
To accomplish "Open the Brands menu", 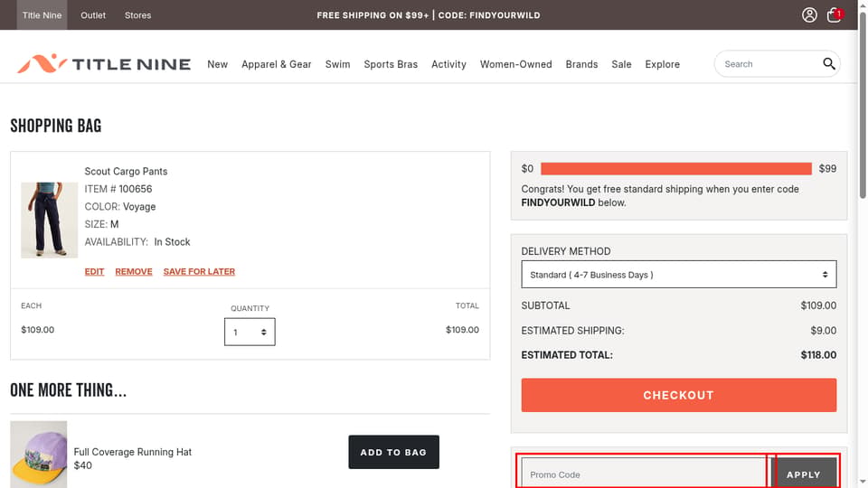I will 581,64.
